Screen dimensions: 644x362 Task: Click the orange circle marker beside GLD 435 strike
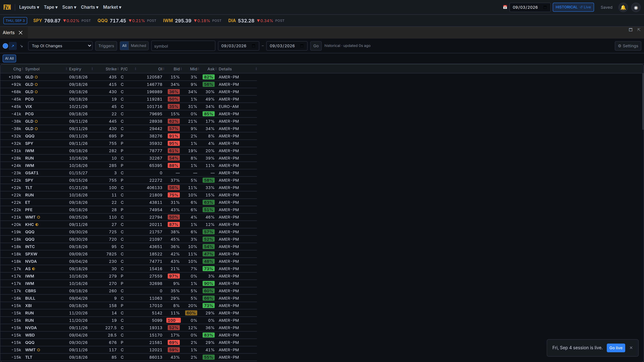point(36,77)
